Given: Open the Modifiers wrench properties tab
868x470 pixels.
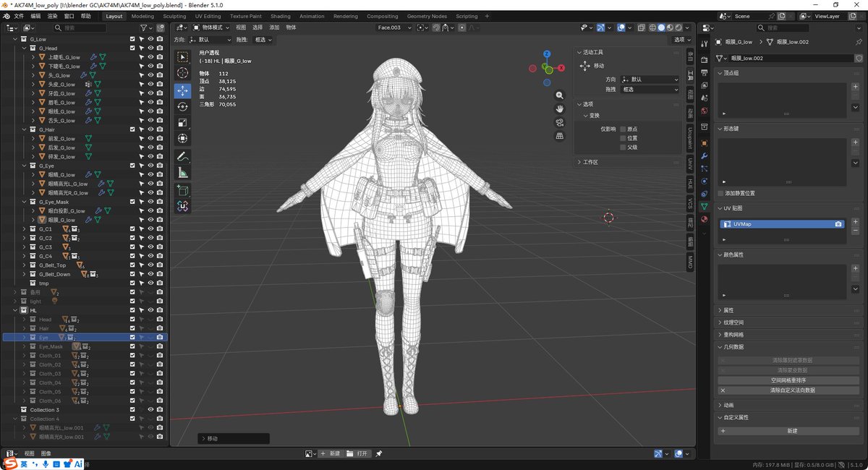Looking at the screenshot, I should [x=705, y=155].
